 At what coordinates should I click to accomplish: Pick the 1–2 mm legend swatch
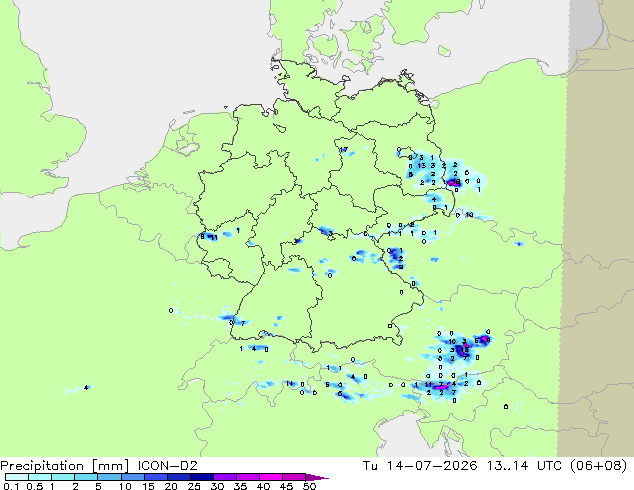click(63, 477)
